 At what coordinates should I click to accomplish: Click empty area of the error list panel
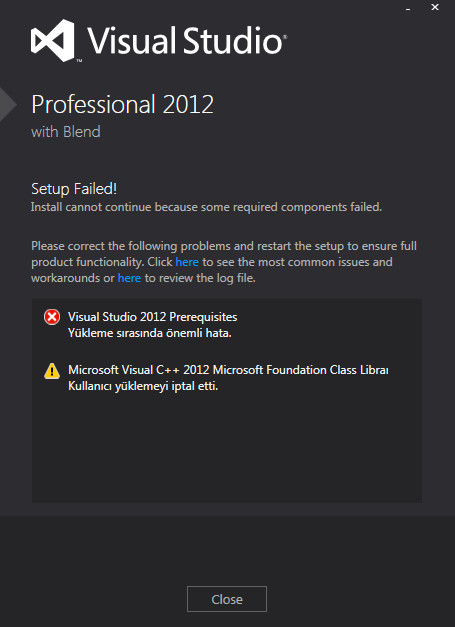227,448
